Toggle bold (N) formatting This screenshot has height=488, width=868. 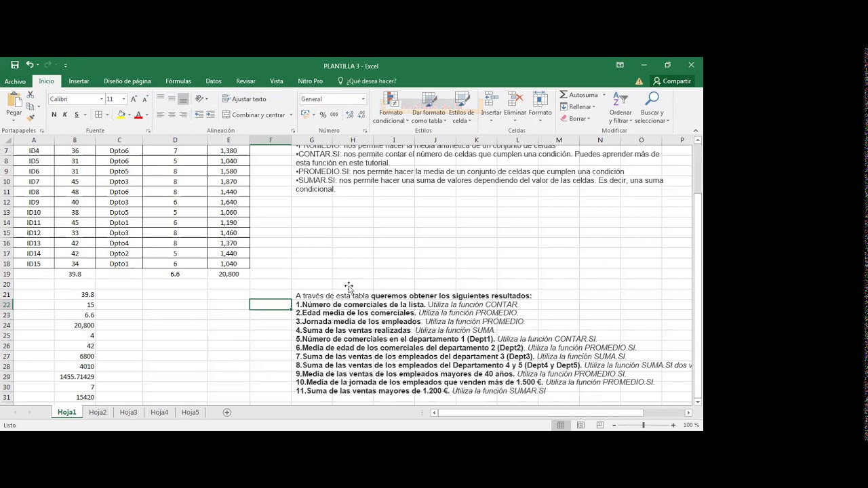(54, 115)
